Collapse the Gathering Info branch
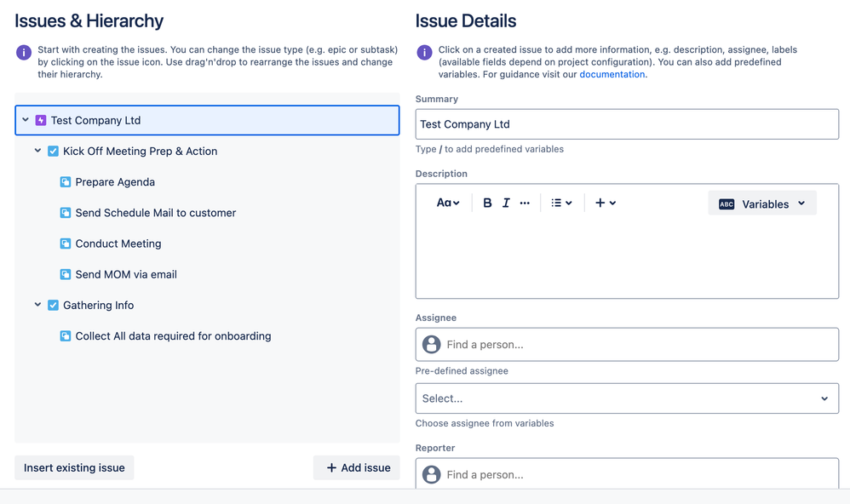The image size is (850, 504). [37, 305]
